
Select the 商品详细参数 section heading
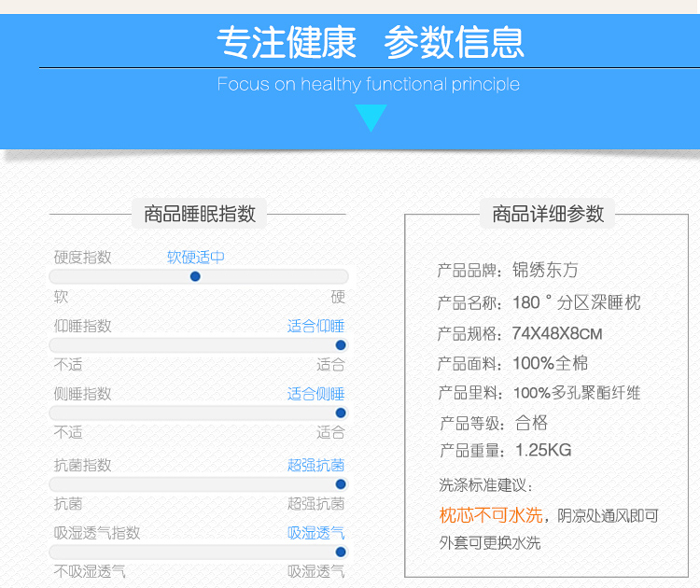[548, 214]
